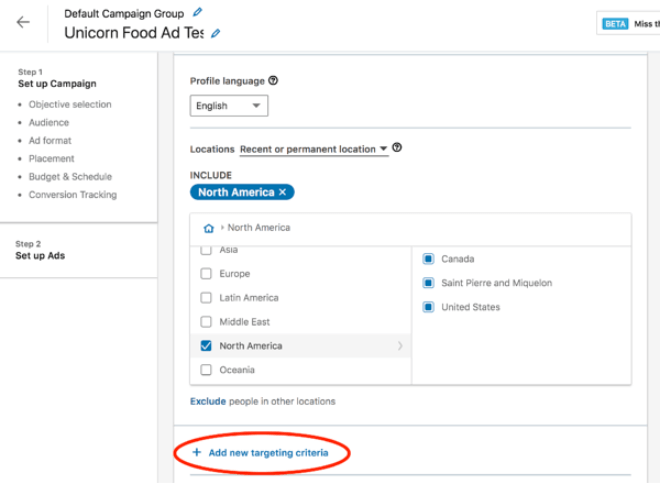Uncheck the North America checkbox

coord(206,346)
